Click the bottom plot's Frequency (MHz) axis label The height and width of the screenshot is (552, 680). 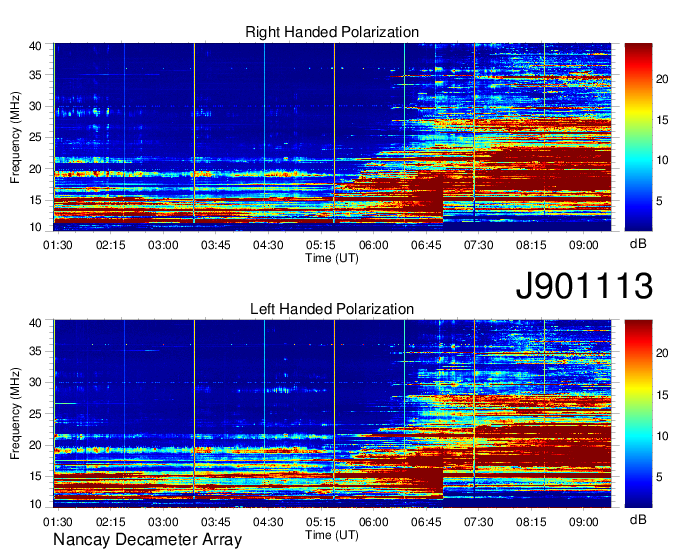15,414
